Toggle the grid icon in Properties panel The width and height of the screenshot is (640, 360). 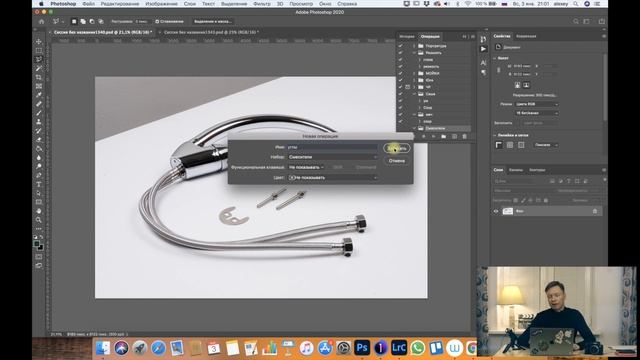(x=510, y=145)
